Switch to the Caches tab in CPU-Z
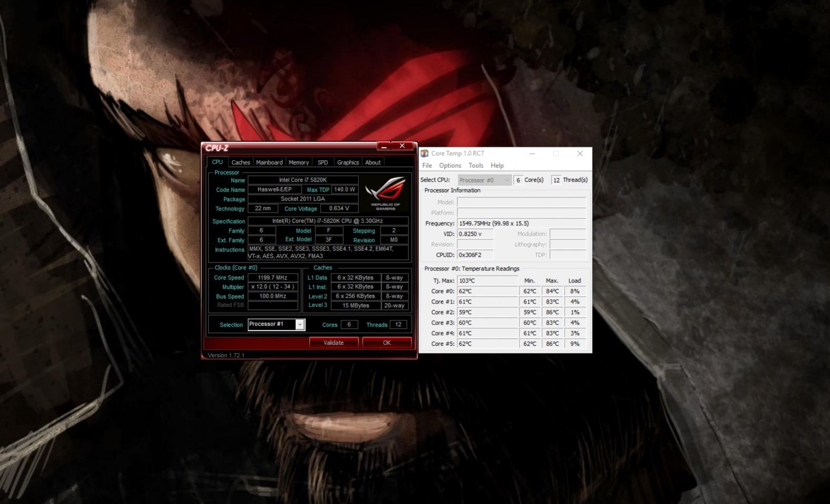Viewport: 830px width, 504px height. coord(241,163)
